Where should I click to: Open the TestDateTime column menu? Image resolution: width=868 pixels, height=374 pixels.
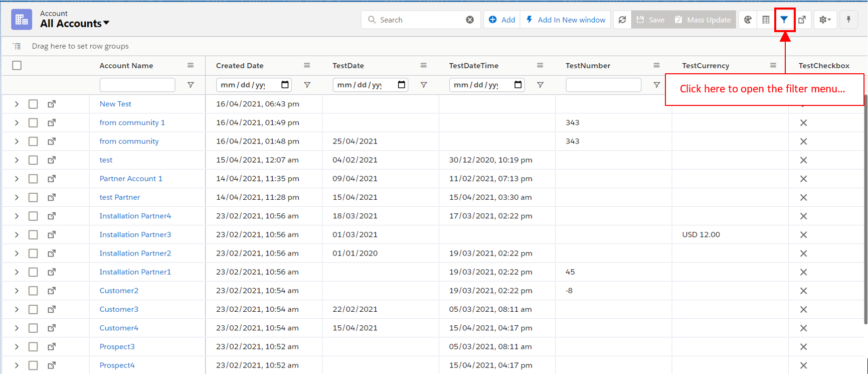tap(540, 65)
